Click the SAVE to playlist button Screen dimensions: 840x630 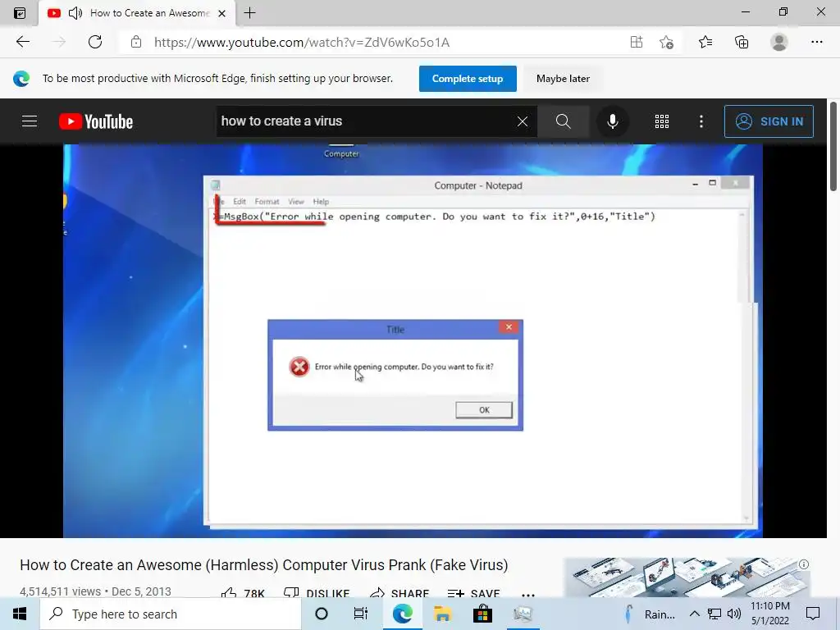click(473, 593)
